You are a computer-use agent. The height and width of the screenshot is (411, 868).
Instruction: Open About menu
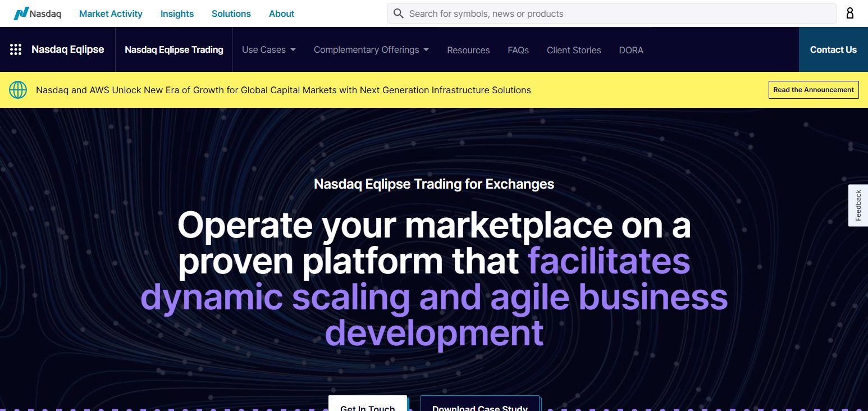coord(281,13)
